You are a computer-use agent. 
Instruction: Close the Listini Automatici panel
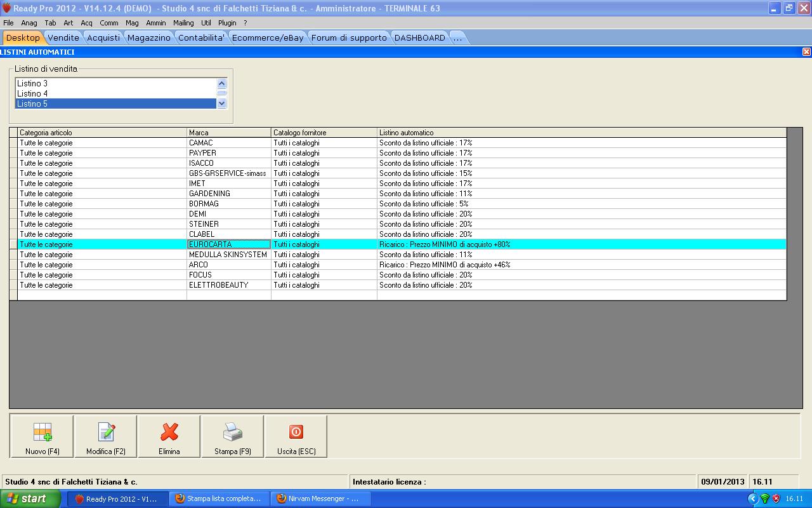coord(806,52)
